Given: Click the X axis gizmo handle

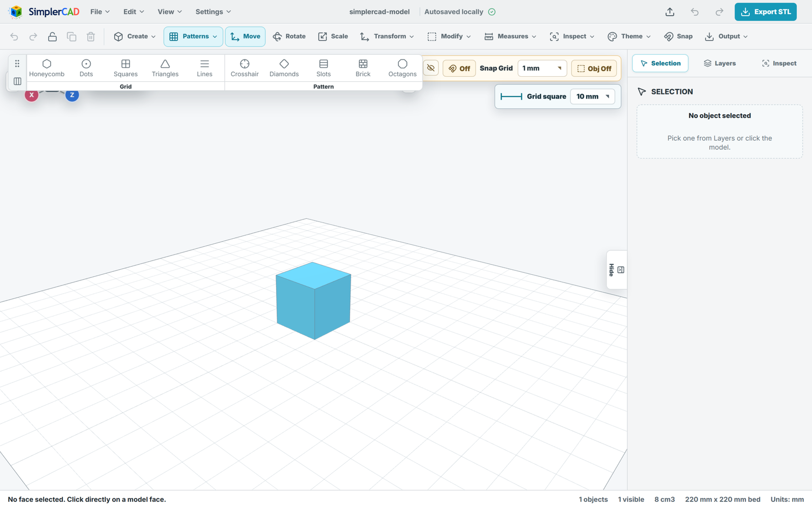Looking at the screenshot, I should click(x=31, y=95).
